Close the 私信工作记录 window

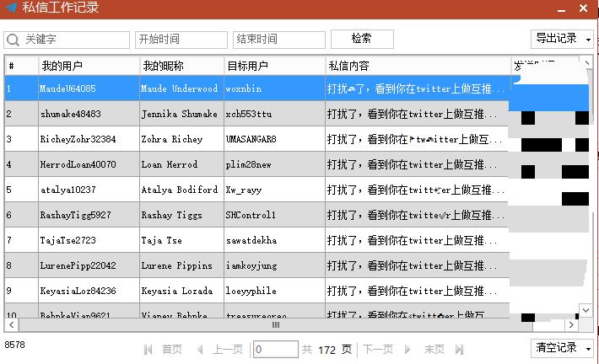pos(584,8)
